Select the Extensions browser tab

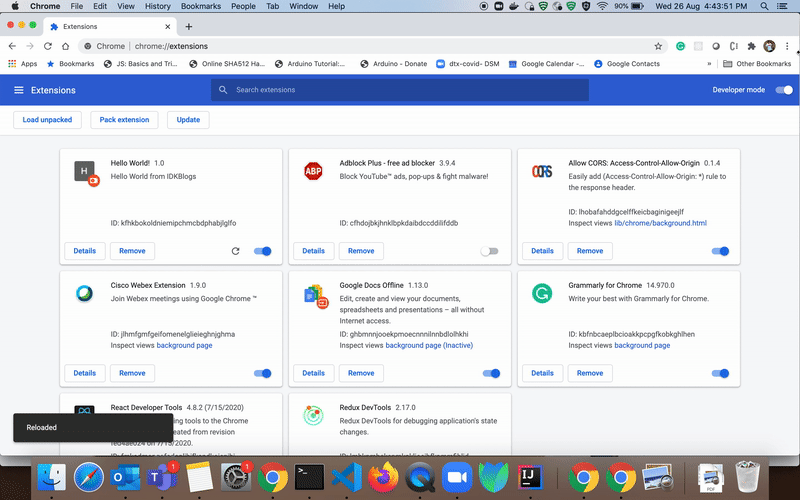pos(111,27)
